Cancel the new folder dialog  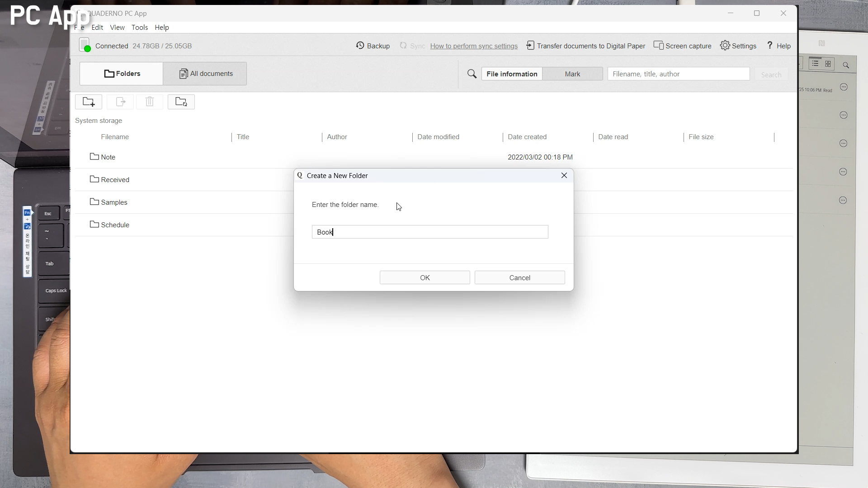click(x=519, y=277)
